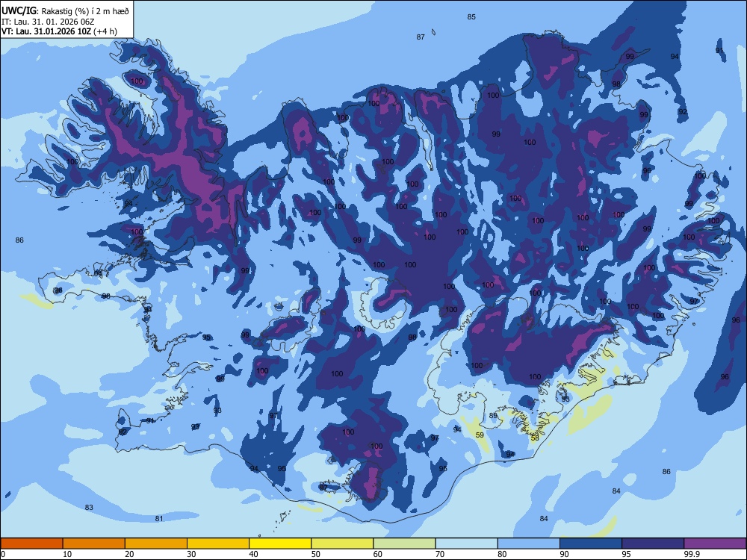This screenshot has height=560, width=747.
Task: Pick the pale green 60–70 legend swatch
Action: 404,544
